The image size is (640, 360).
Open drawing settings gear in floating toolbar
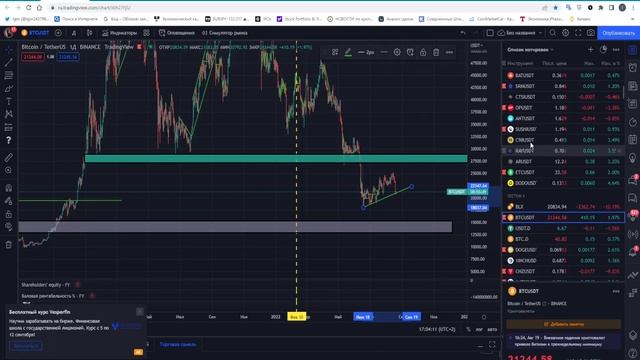tap(397, 52)
